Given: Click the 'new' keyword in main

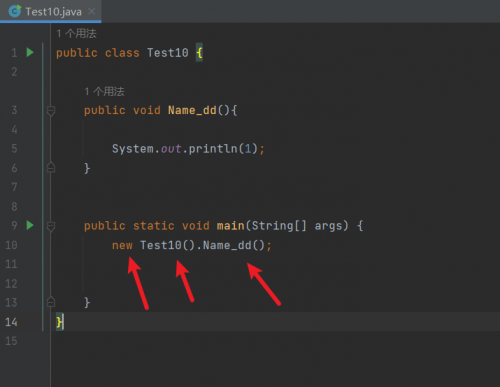Looking at the screenshot, I should click(122, 245).
